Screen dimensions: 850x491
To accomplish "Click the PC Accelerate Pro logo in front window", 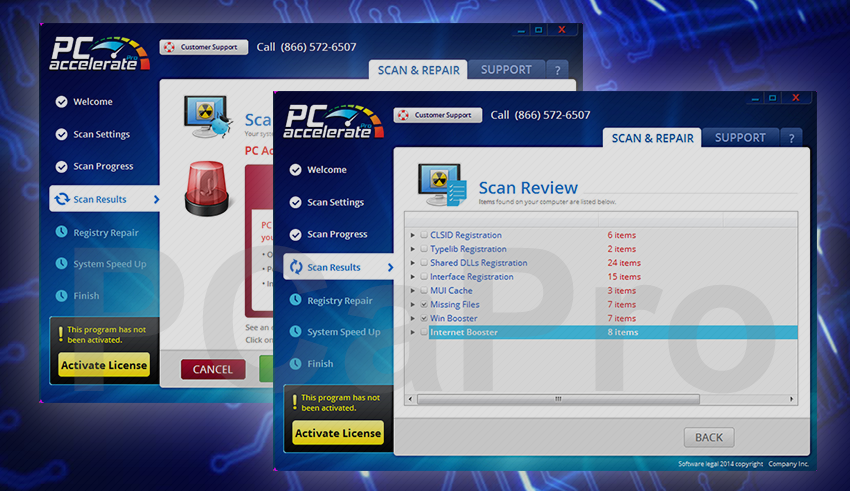I will [333, 121].
